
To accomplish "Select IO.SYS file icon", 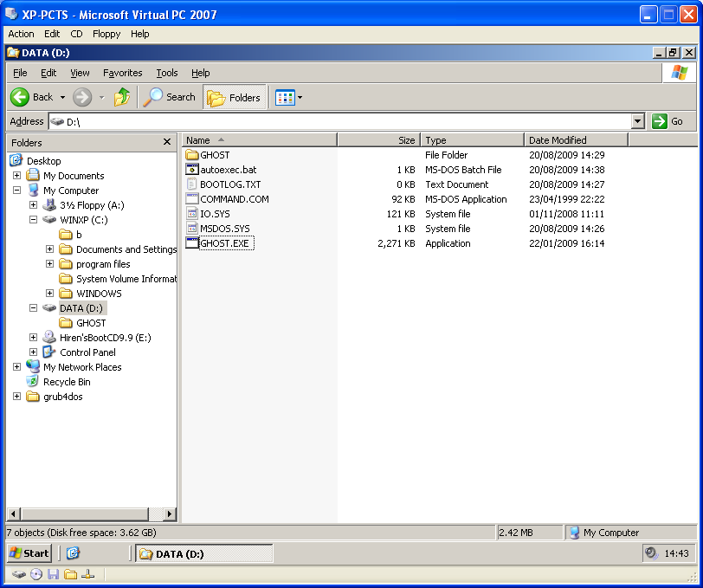I will tap(192, 214).
